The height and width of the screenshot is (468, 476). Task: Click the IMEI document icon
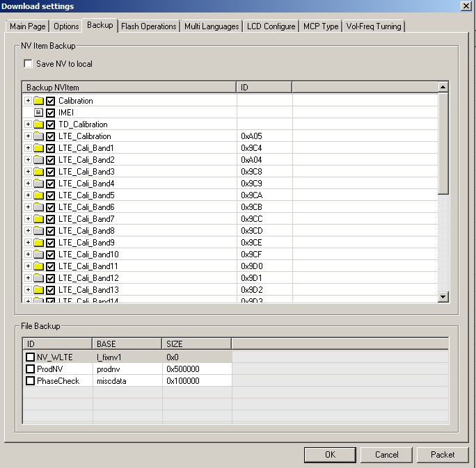(x=39, y=113)
